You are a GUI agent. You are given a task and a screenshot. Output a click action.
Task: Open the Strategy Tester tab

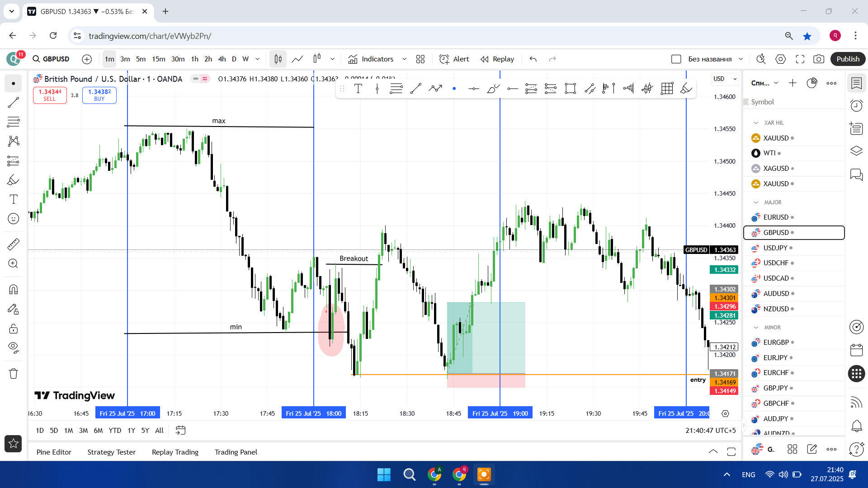click(111, 452)
